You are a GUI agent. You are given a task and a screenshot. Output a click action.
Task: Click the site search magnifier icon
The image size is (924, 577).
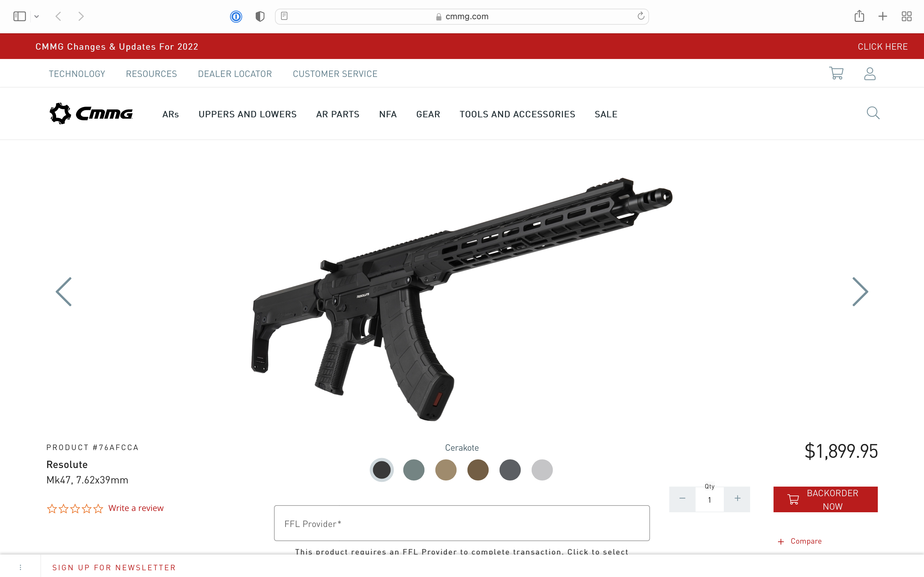tap(873, 113)
